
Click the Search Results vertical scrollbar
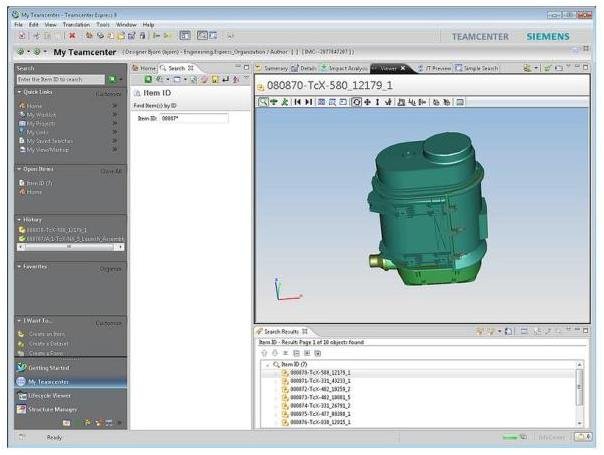[x=579, y=393]
